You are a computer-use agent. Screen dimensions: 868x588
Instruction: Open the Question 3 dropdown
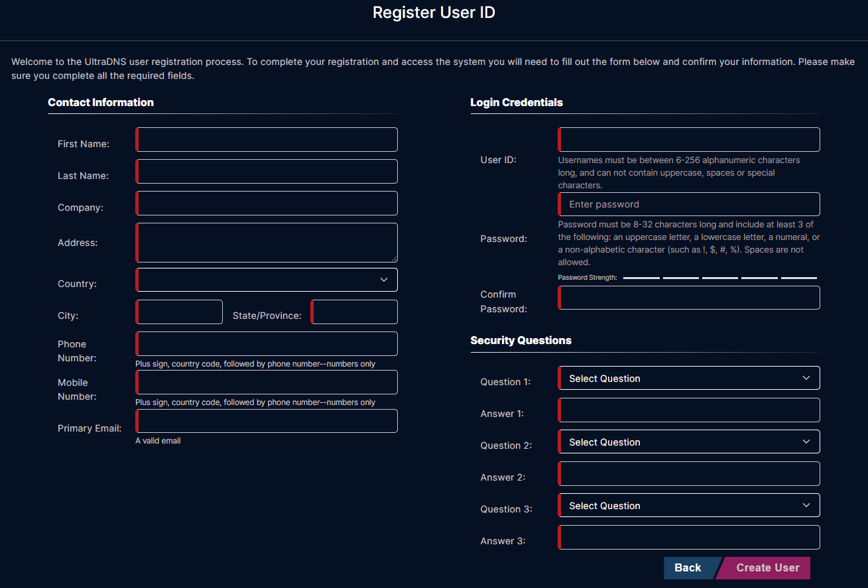tap(689, 505)
